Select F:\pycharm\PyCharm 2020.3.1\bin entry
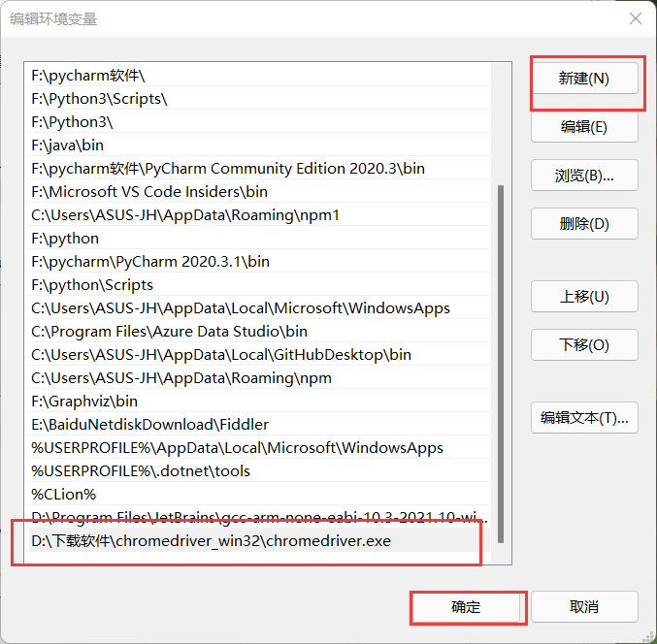 tap(257, 262)
